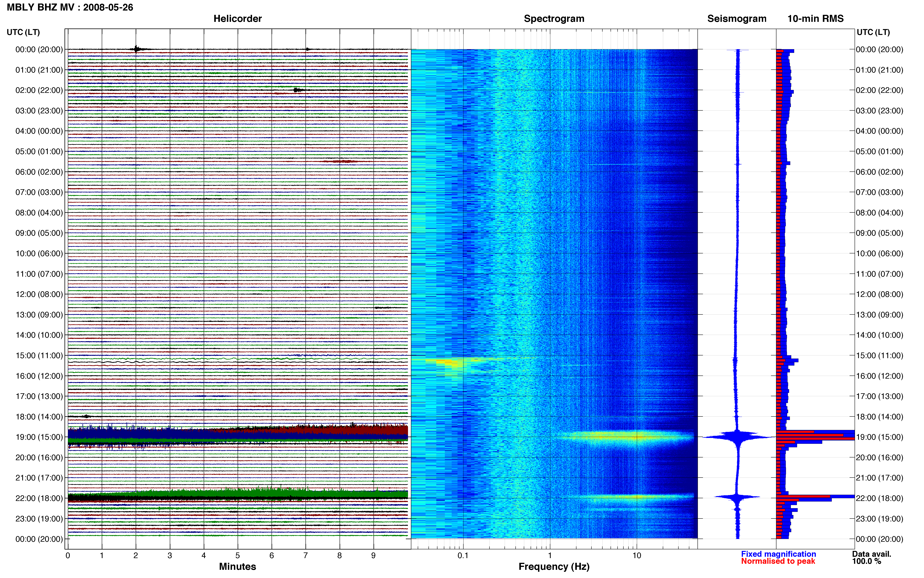Click left time label '09:00 (05:00)'
Viewport: 924px width, 578px height.
[x=39, y=233]
